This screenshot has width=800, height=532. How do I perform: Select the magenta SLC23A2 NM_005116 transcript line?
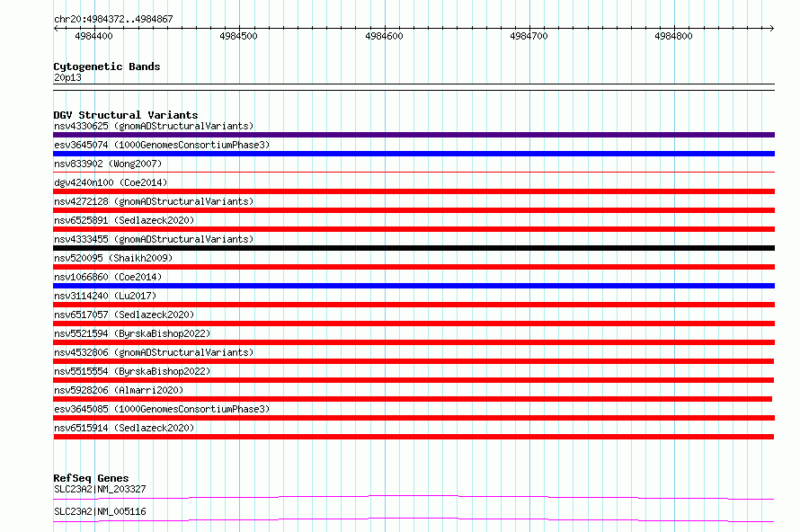(413, 519)
